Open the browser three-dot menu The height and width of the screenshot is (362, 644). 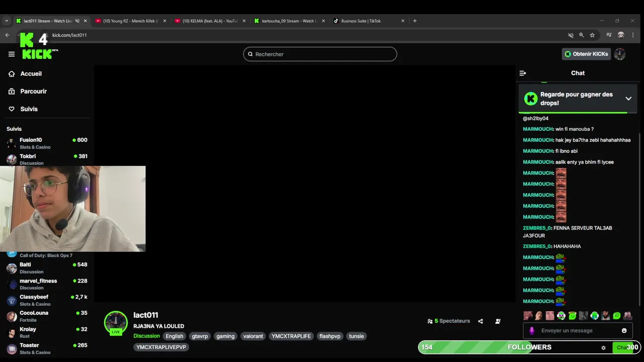(x=633, y=35)
